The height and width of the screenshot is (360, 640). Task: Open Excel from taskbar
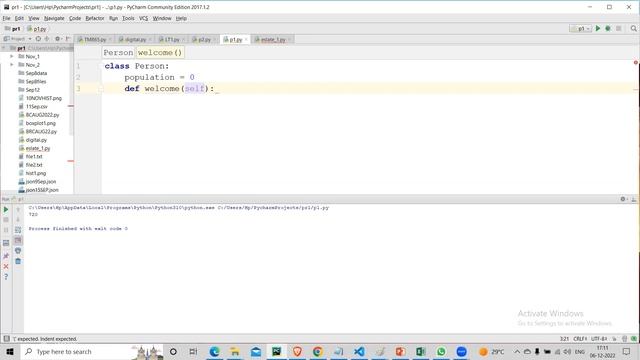[420, 351]
